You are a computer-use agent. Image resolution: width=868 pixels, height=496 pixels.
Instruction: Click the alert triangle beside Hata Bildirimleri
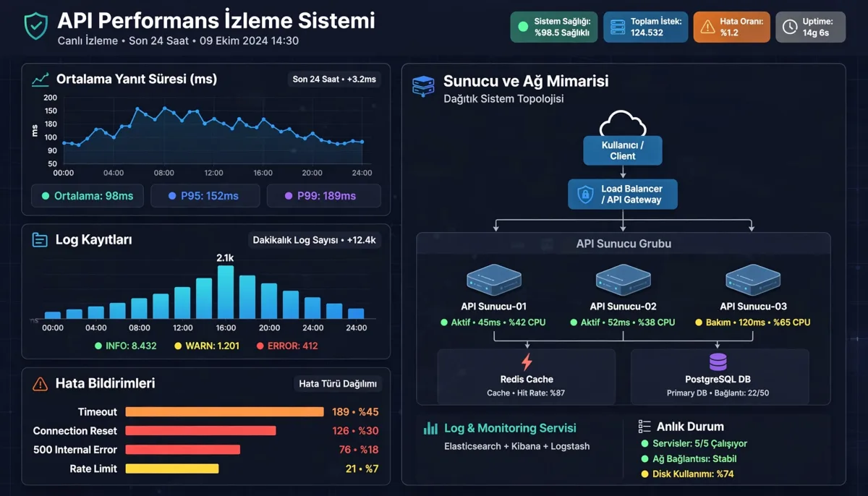(x=41, y=384)
